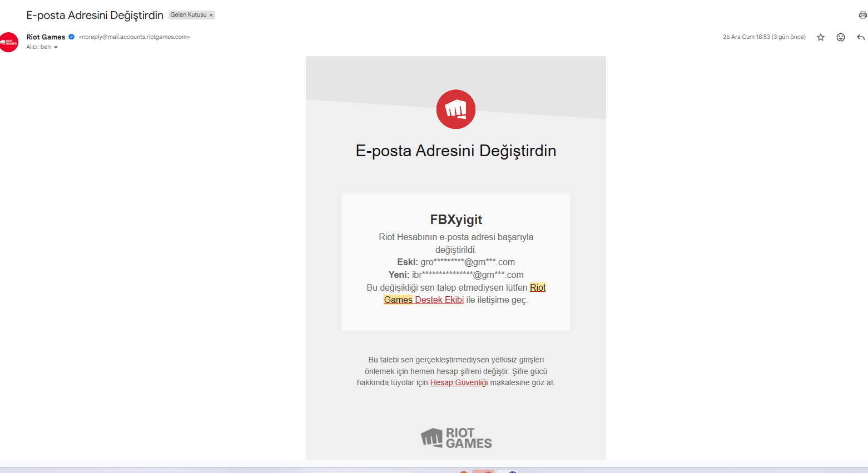Click the Riot Games sender avatar
The height and width of the screenshot is (473, 868).
coord(9,42)
